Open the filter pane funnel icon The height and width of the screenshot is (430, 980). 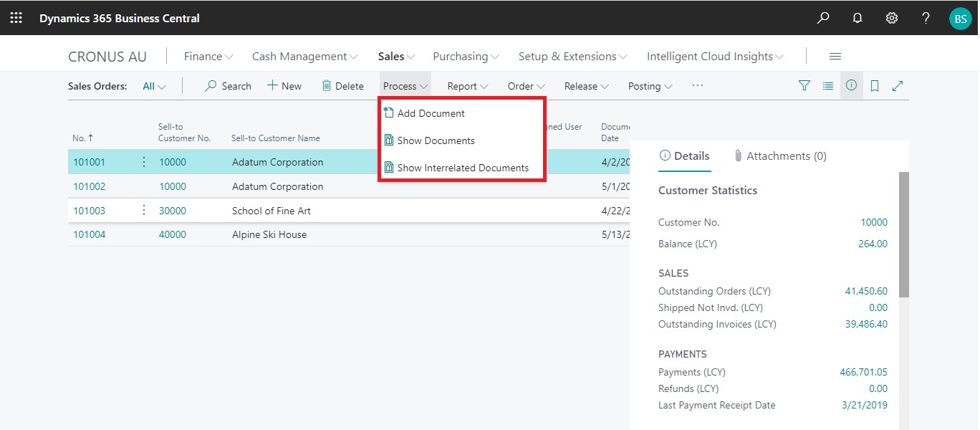tap(804, 86)
